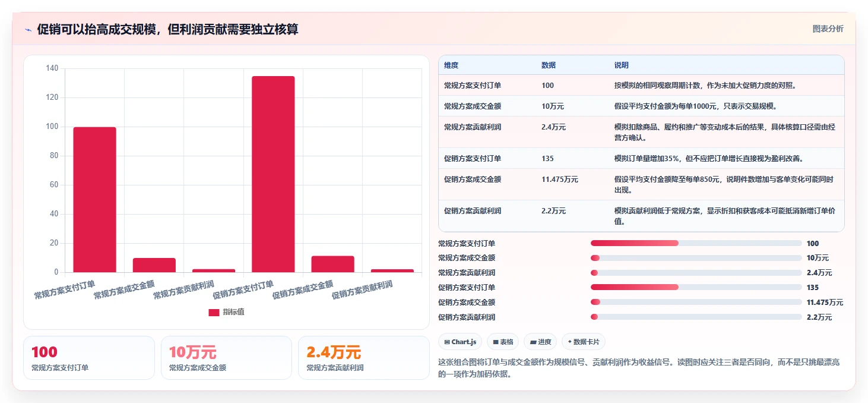Click the 说明 column header
Screen dimensions: 868x403
click(x=622, y=65)
